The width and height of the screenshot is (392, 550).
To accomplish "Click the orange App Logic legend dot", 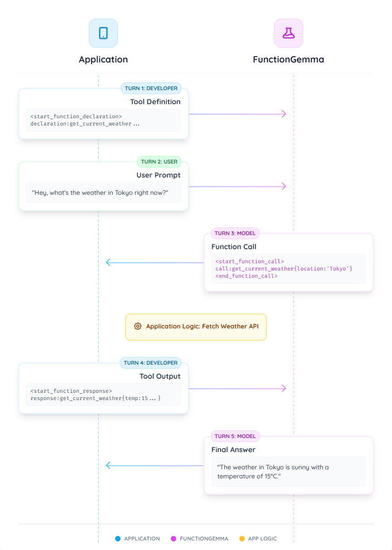I will [242, 539].
